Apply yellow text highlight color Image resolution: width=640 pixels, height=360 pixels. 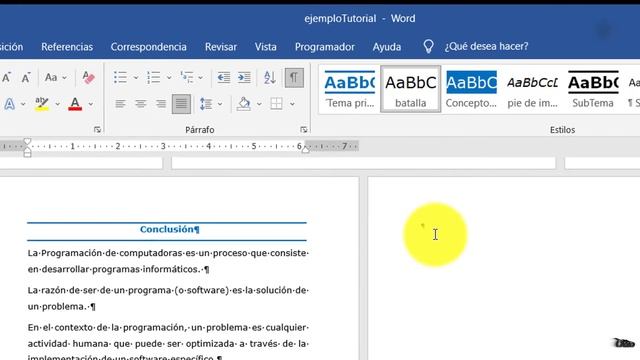[42, 104]
